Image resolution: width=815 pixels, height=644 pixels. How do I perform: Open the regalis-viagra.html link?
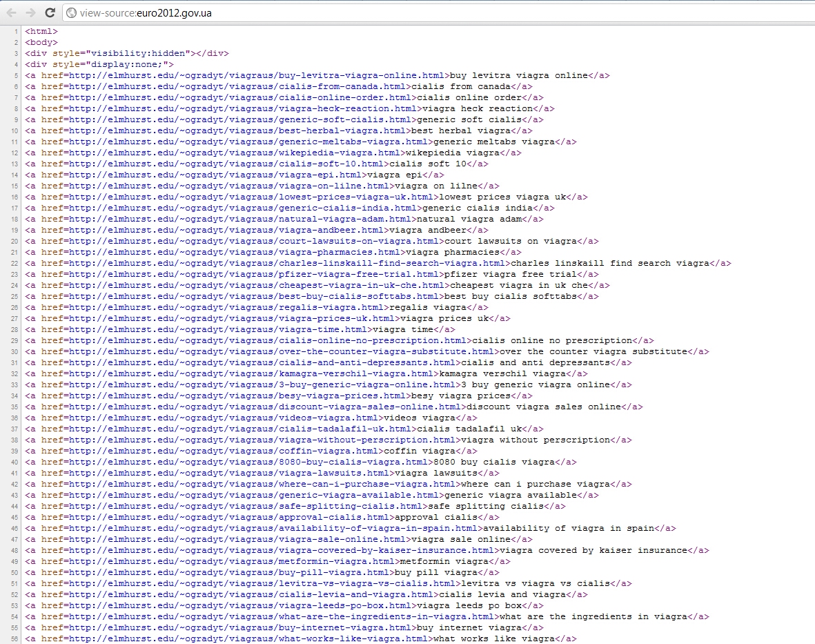coord(226,307)
